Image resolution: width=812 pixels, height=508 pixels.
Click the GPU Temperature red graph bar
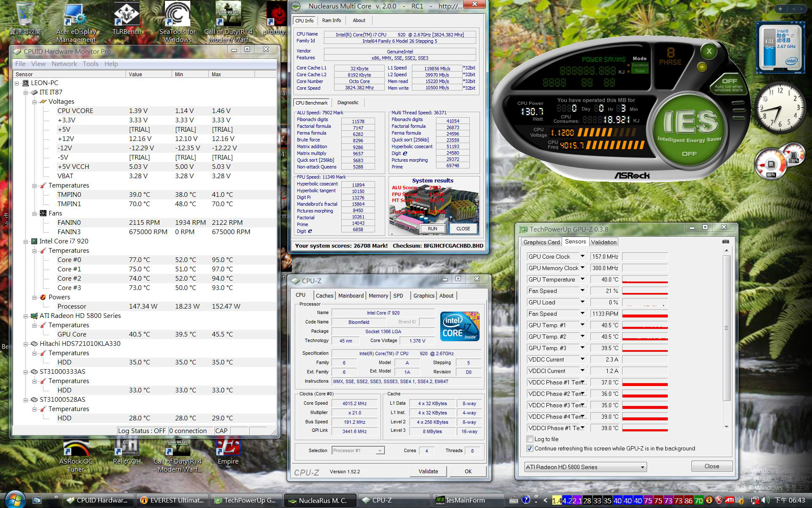[645, 279]
